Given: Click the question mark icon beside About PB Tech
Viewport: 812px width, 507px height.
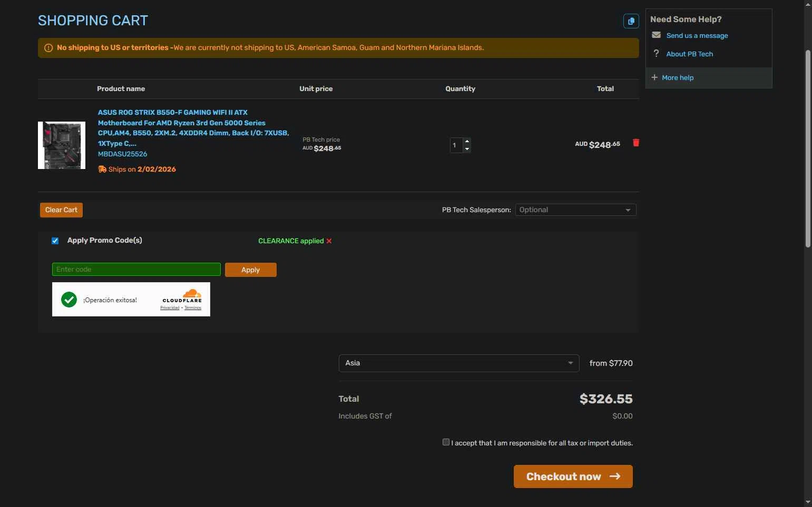Looking at the screenshot, I should (x=656, y=54).
